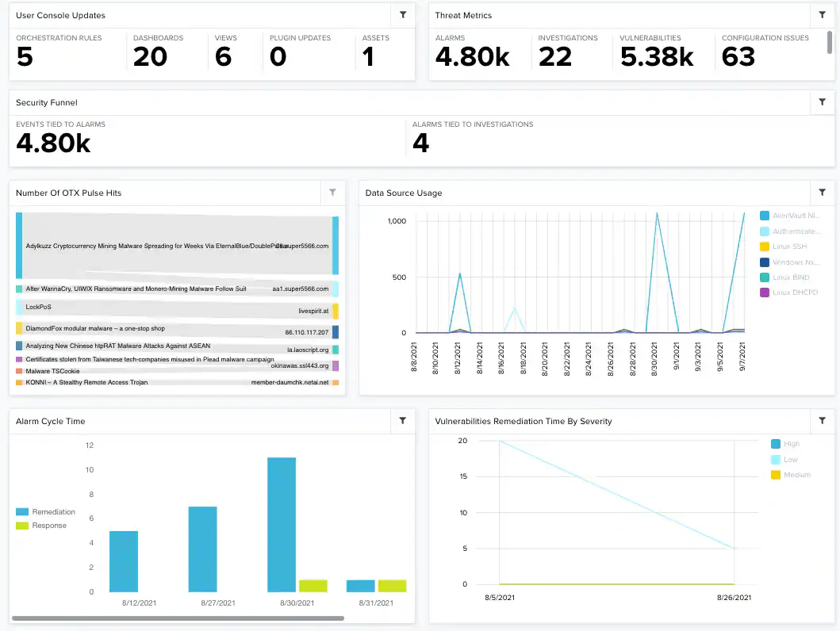This screenshot has height=631, width=840.
Task: Open Alarms Tied To Investigations value 4
Action: coord(421,143)
